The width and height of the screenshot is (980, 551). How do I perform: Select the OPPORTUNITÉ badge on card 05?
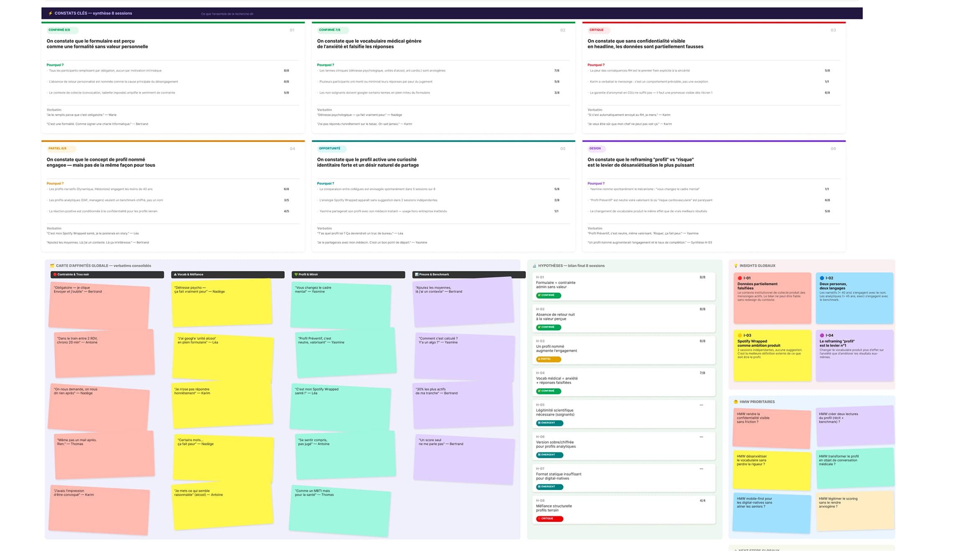pos(332,149)
